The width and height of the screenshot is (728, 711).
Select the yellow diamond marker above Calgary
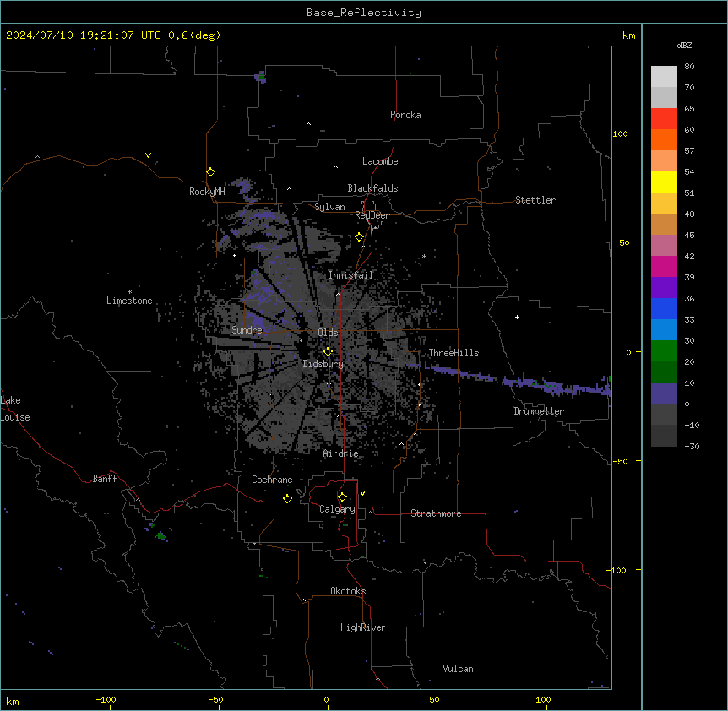click(x=342, y=497)
